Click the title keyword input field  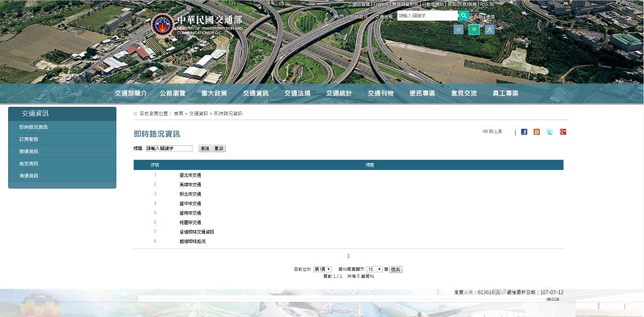pos(169,148)
